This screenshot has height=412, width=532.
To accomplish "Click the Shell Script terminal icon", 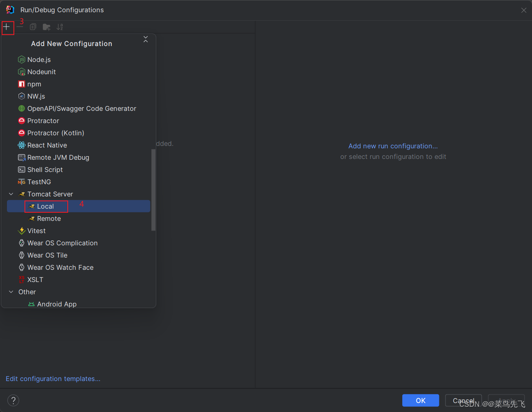I will click(x=22, y=170).
